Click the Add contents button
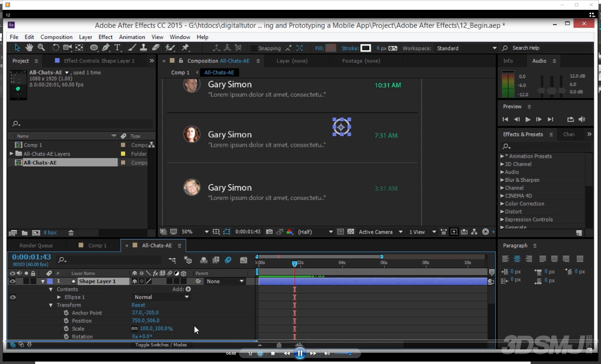Viewport: 601px width, 364px height. tap(188, 289)
